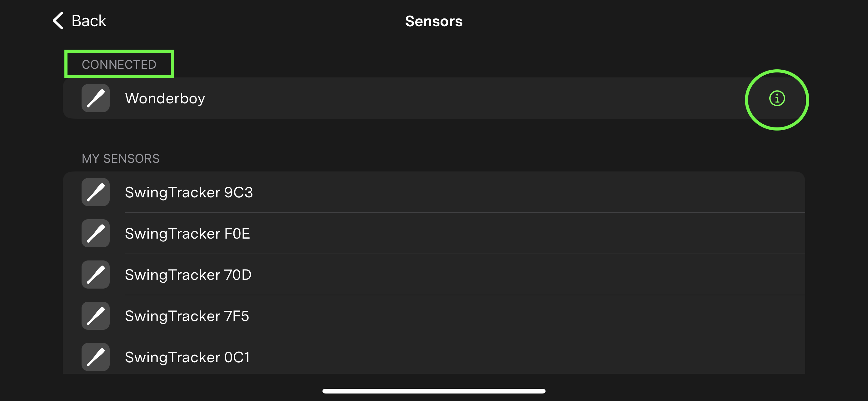Select SwingTracker F0E sensor

tap(434, 233)
